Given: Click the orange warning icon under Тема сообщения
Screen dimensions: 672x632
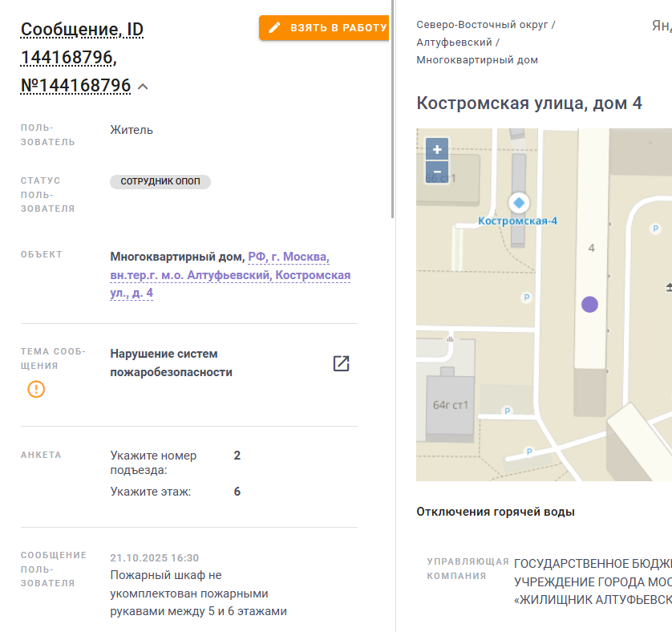Looking at the screenshot, I should click(36, 389).
